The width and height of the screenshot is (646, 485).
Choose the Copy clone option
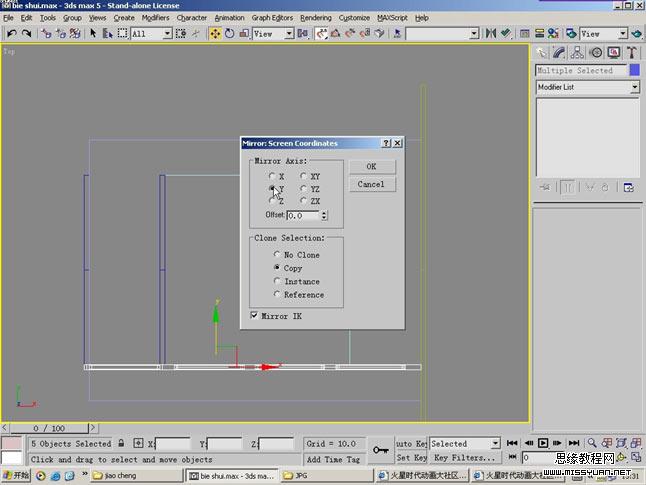pyautogui.click(x=277, y=268)
